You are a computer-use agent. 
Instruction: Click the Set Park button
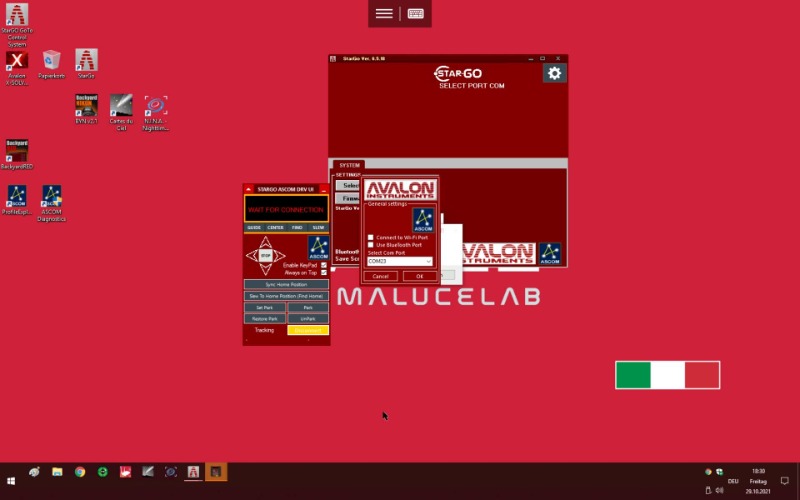pos(265,308)
